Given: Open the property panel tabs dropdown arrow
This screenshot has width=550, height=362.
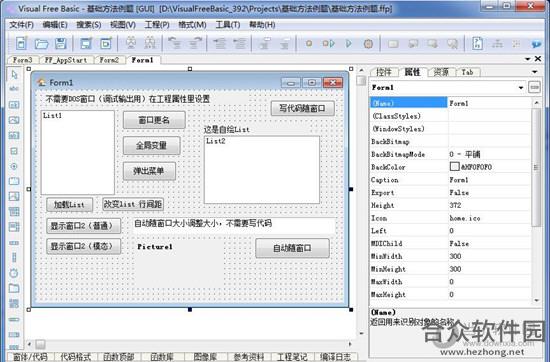Looking at the screenshot, I should (535, 72).
